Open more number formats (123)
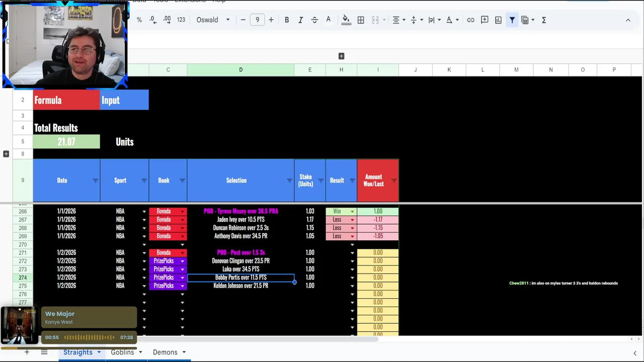Viewport: 644px width, 362px height. pyautogui.click(x=181, y=20)
